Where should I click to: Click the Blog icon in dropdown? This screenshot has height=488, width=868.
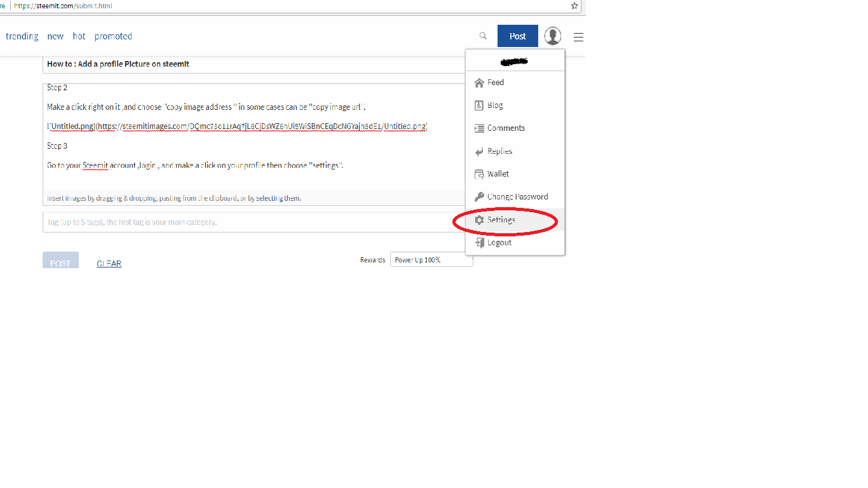479,105
